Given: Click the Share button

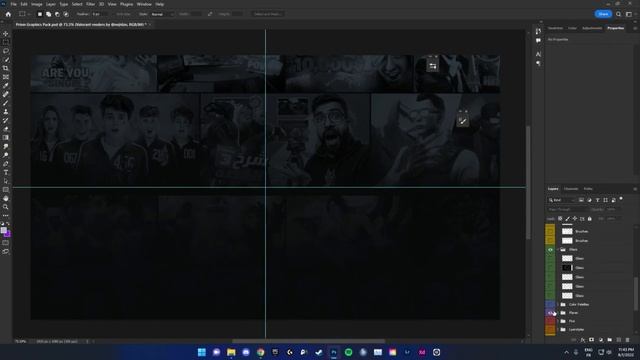Looking at the screenshot, I should (603, 14).
